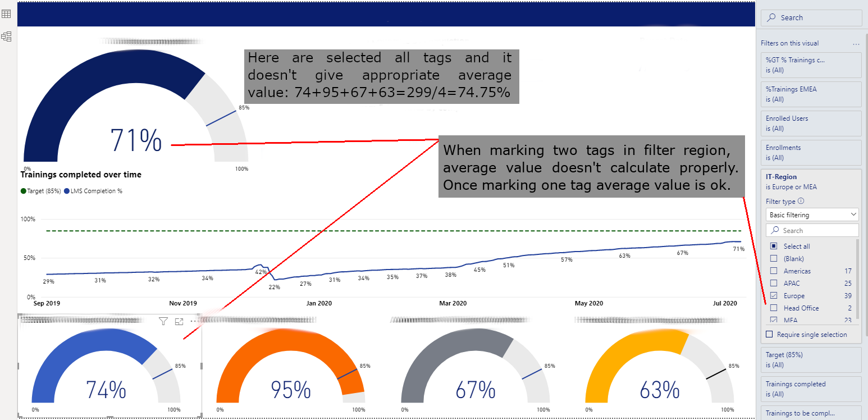
Task: Open the Basic filtering dropdown
Action: pyautogui.click(x=812, y=214)
